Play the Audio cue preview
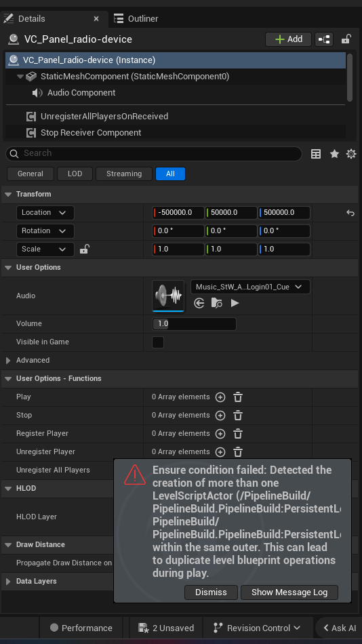This screenshot has width=362, height=644. (235, 303)
